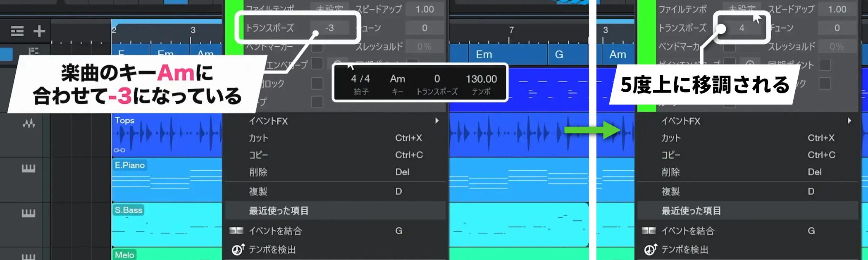
Task: Click the keyboard icon of the E.Piano track
Action: (x=29, y=168)
